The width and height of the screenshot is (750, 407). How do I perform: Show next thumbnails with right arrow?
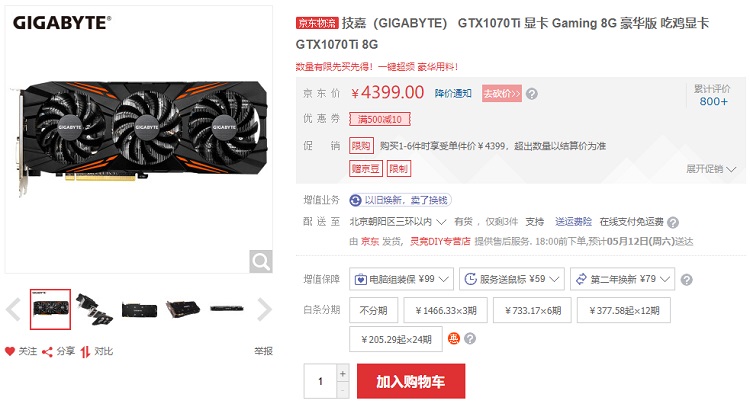[x=264, y=309]
